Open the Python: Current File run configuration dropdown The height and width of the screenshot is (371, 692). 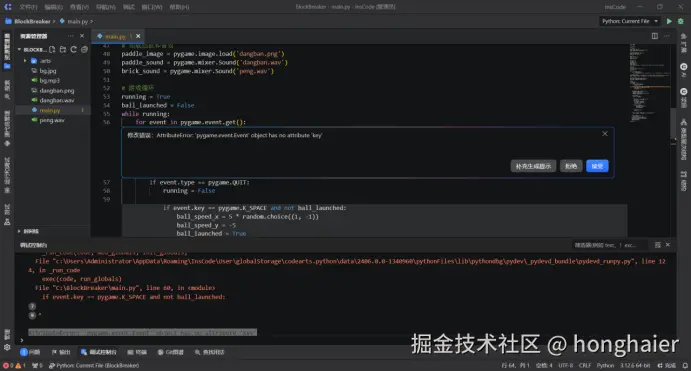click(x=630, y=21)
